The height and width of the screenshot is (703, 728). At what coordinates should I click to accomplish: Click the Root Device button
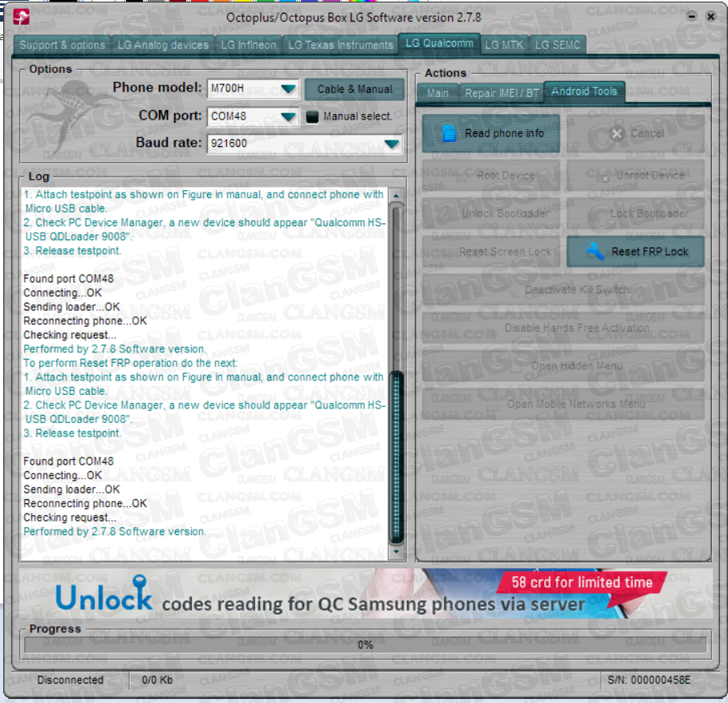[x=490, y=176]
